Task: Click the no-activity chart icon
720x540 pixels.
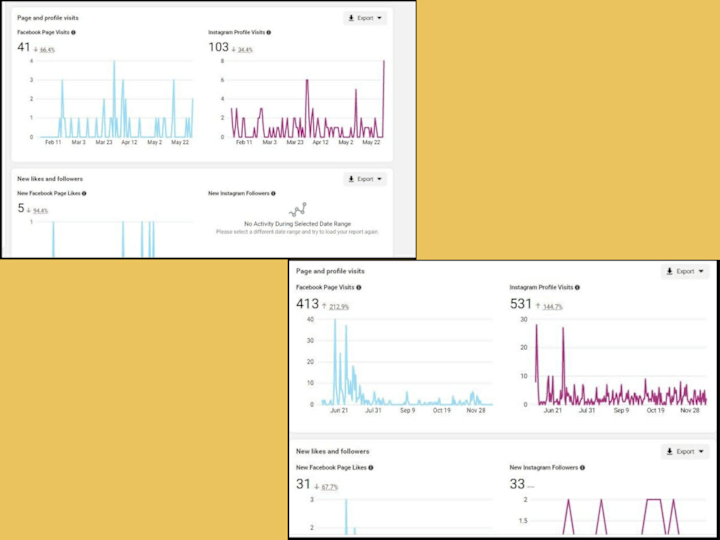Action: [x=298, y=210]
